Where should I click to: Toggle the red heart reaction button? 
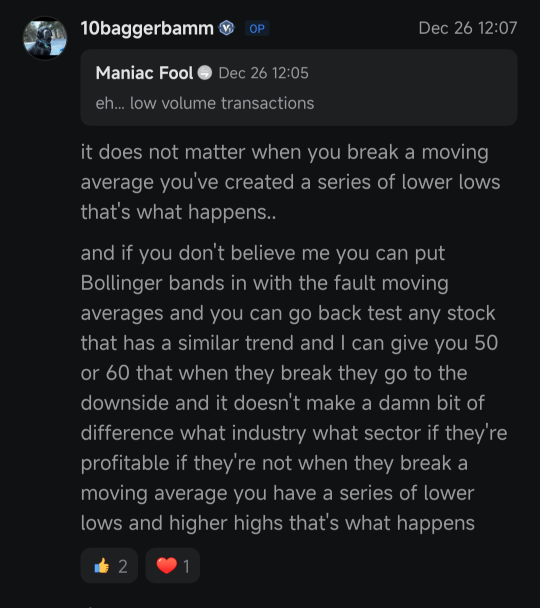point(173,566)
